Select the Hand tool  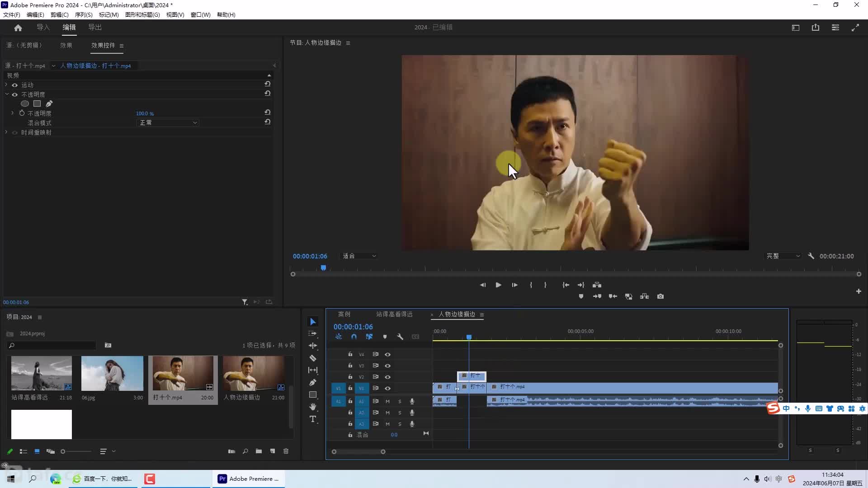[x=313, y=407]
